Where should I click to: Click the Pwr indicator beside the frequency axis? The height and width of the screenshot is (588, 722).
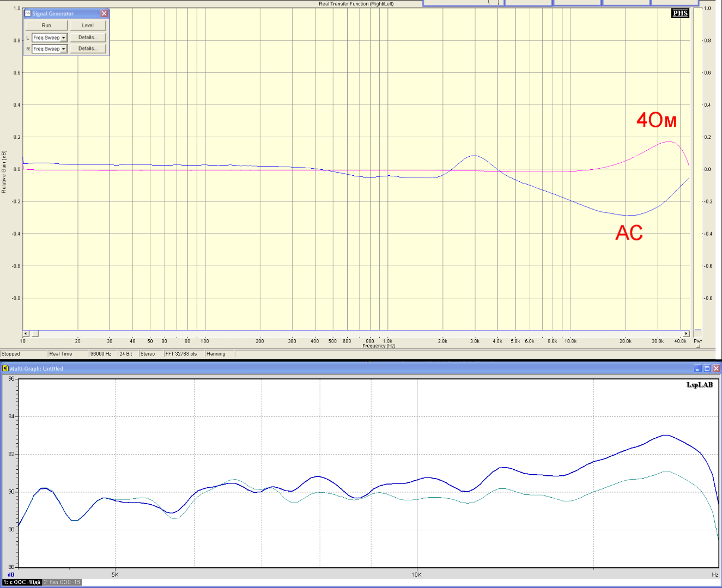pos(698,342)
